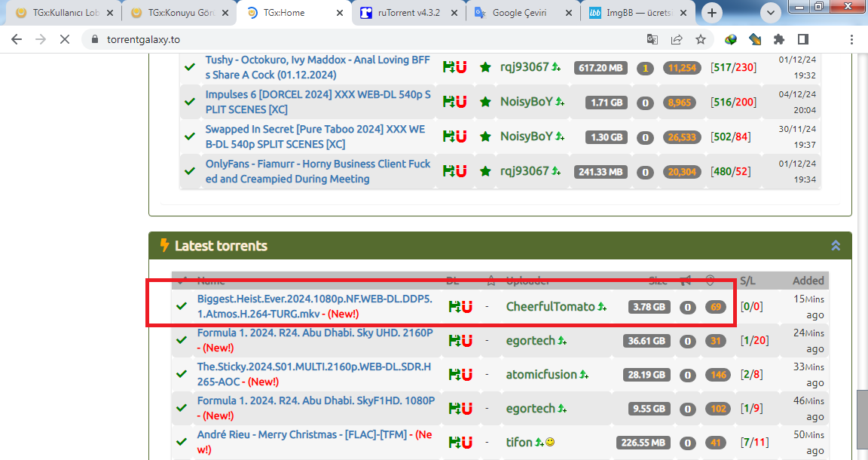Screen dimensions: 868x460
Task: Click the 36.61 GB size badge
Action: tap(646, 341)
